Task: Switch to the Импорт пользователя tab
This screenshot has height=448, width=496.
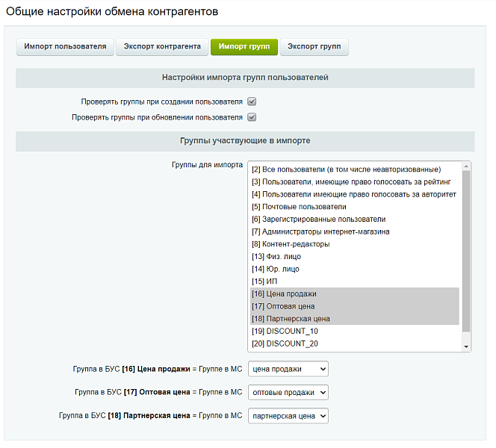Action: point(64,47)
